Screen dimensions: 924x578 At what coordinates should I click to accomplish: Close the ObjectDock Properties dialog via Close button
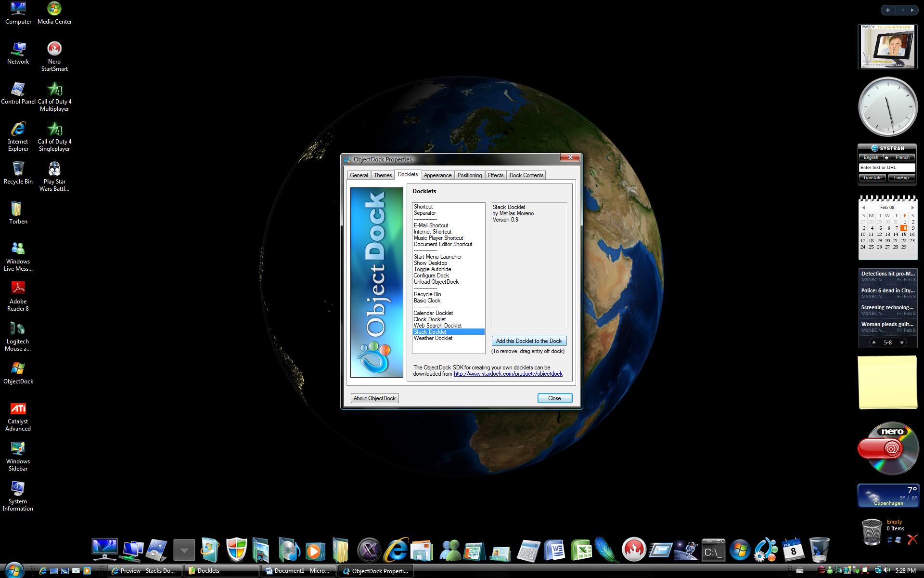click(554, 398)
